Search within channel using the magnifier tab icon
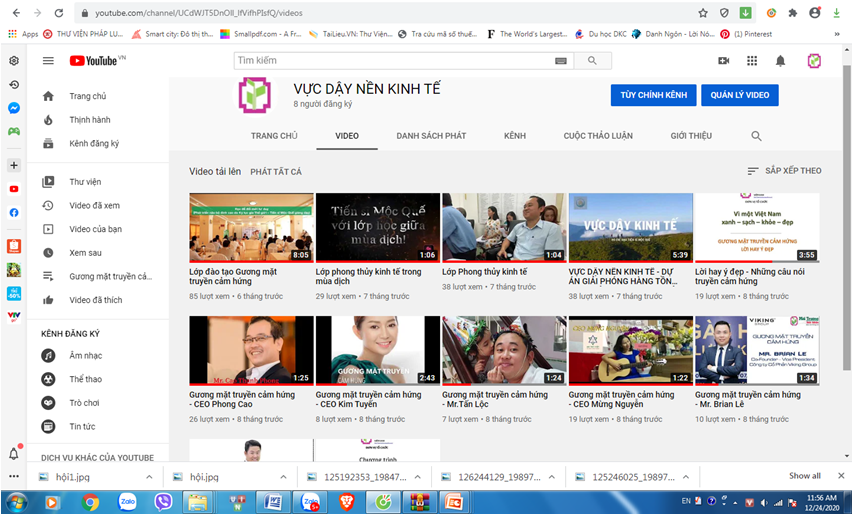Screen dimensions: 853x515 [756, 136]
